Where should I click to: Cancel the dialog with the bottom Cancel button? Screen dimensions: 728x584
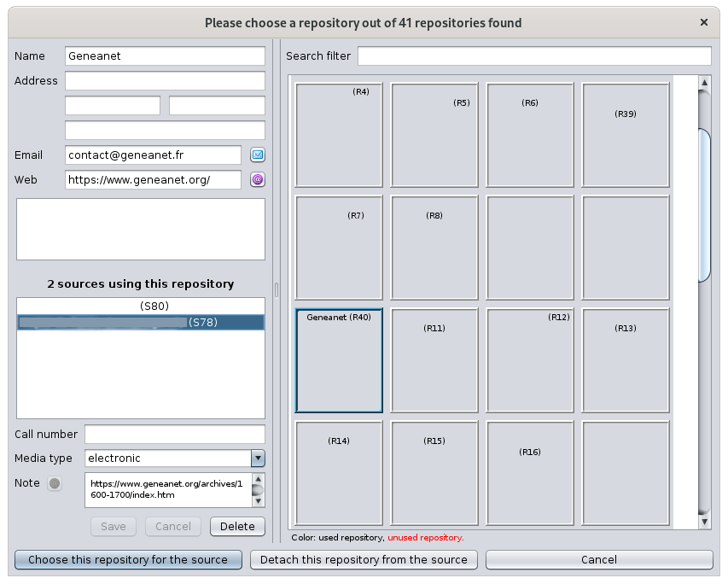pyautogui.click(x=599, y=560)
